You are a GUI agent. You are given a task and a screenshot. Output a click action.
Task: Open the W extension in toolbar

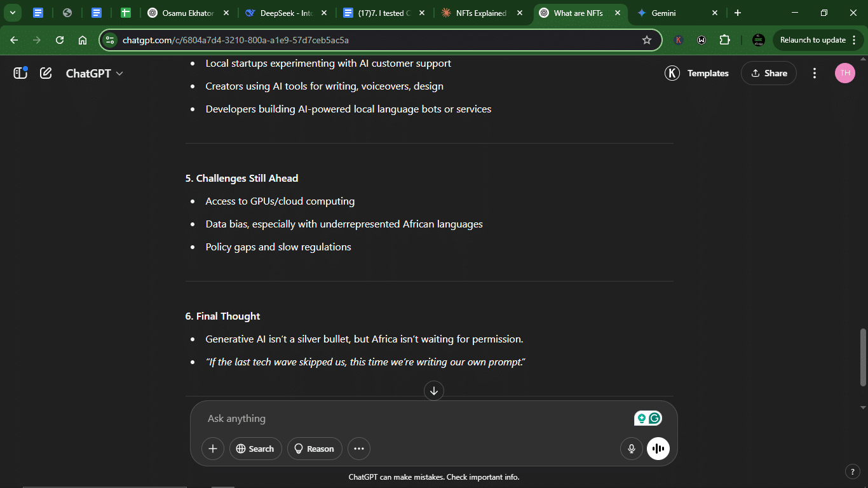click(702, 40)
